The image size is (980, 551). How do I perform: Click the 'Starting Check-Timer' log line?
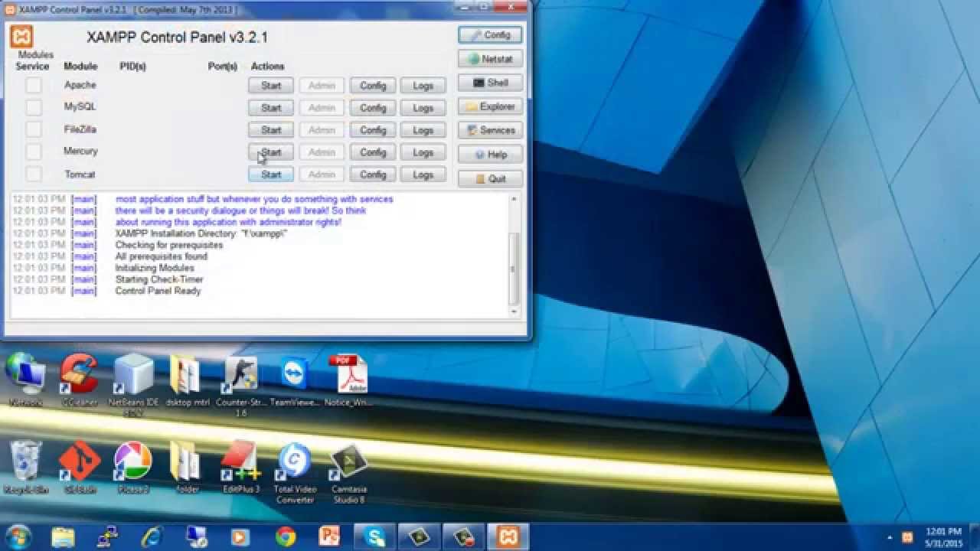click(x=159, y=279)
